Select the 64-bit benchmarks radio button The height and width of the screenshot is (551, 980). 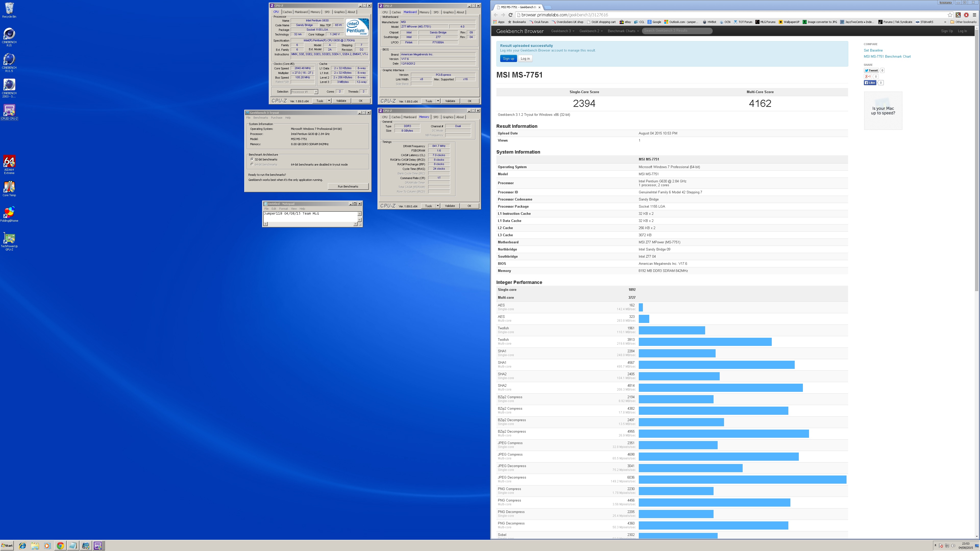click(252, 164)
